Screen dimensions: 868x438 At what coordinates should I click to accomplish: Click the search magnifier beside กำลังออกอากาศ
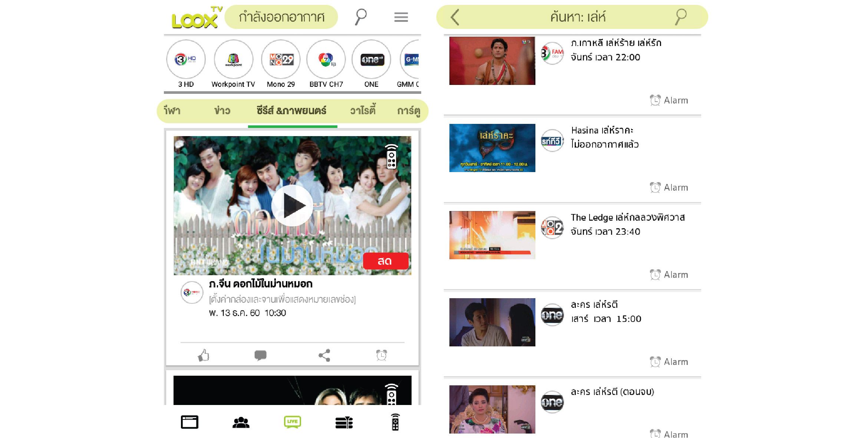click(x=360, y=17)
